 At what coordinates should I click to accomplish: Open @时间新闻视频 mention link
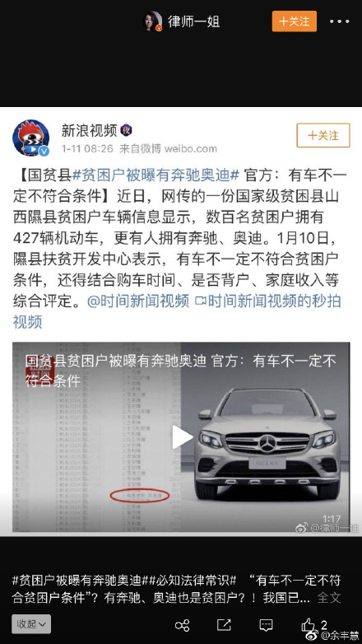138,301
